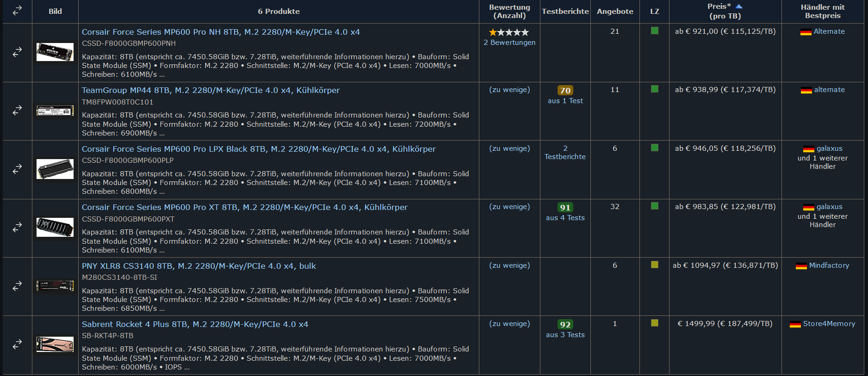
Task: Visit Alternate merchant for MP600 Pro NH
Action: pos(829,31)
